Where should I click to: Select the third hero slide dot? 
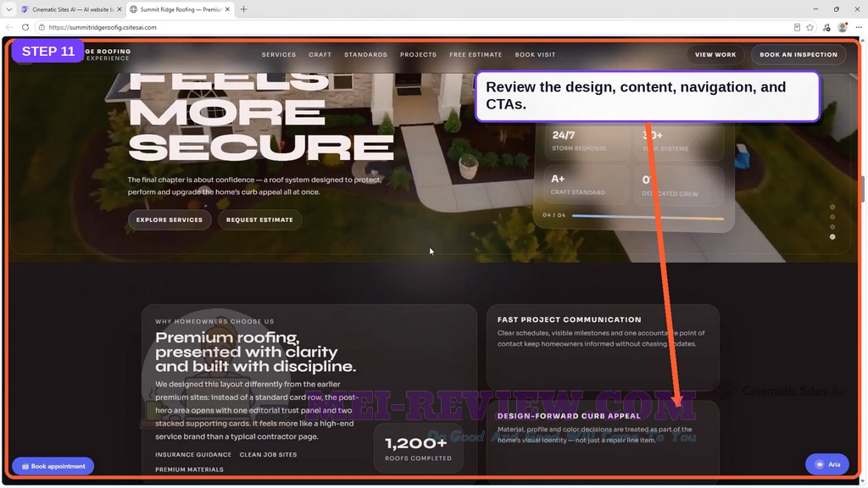tap(832, 227)
